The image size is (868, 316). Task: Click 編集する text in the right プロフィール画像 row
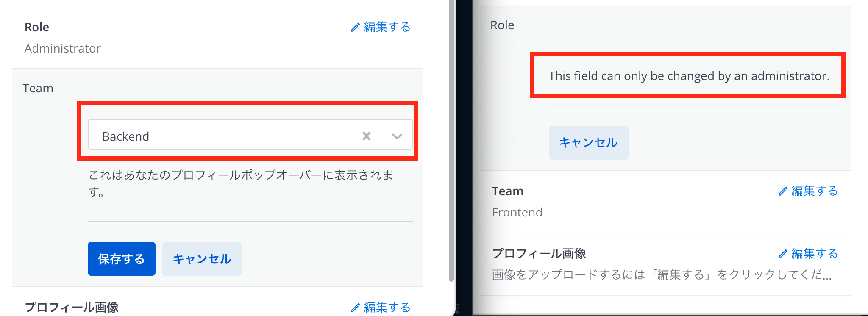(815, 254)
